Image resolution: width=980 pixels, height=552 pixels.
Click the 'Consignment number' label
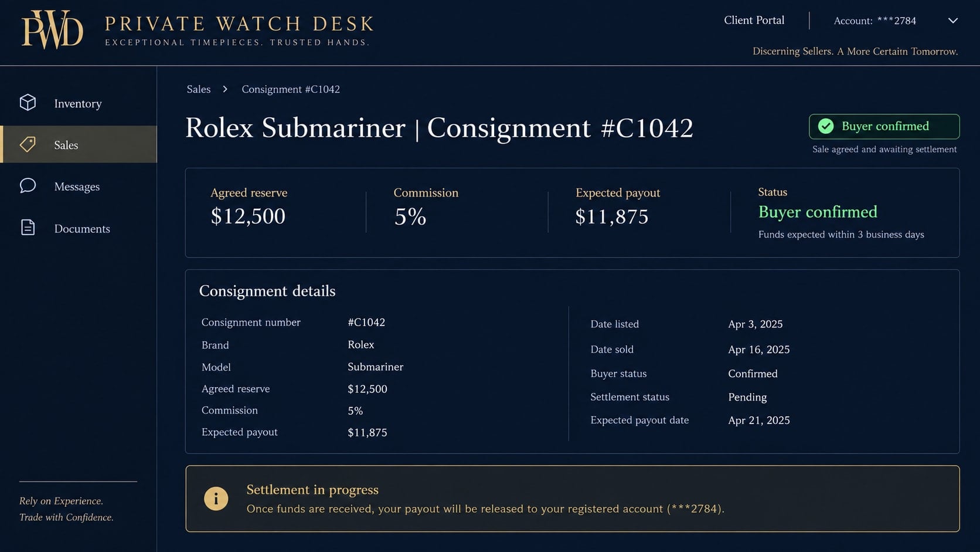tap(251, 322)
